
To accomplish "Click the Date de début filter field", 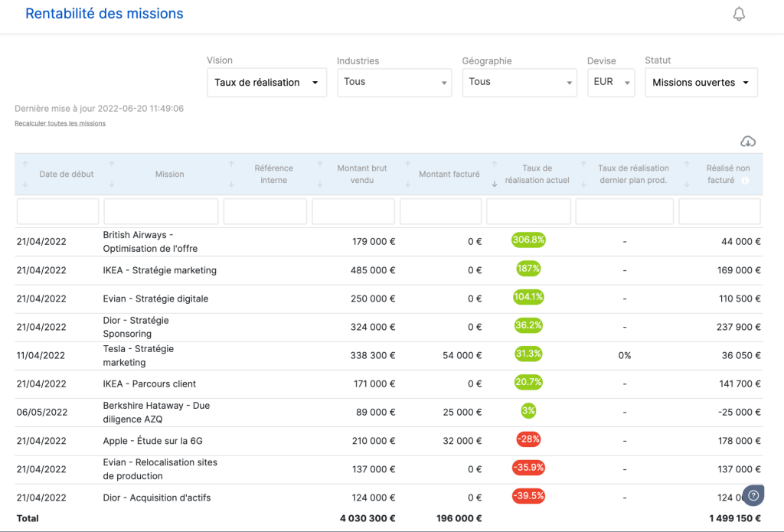I will (57, 211).
